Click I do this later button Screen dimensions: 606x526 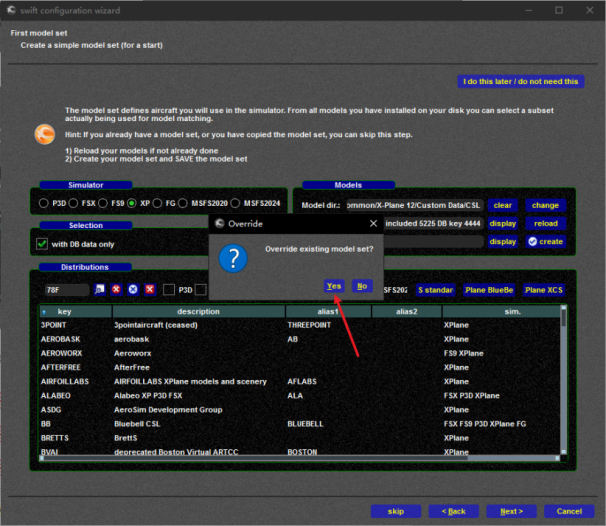521,82
